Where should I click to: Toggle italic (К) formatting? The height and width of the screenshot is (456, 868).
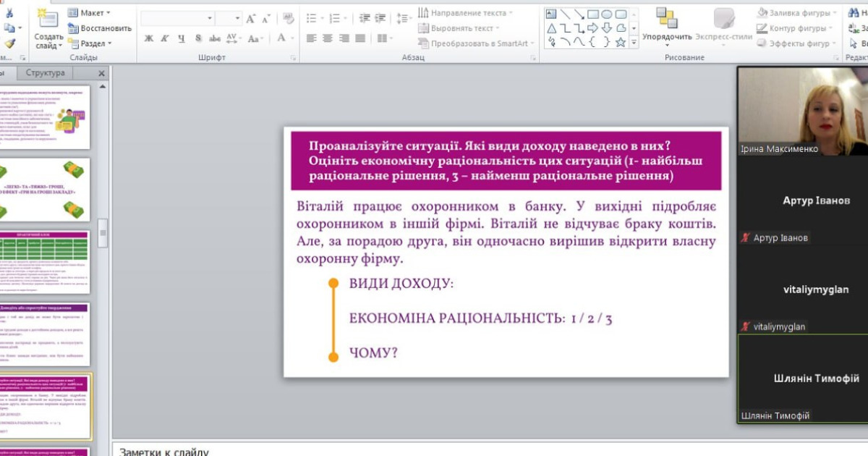pyautogui.click(x=164, y=38)
